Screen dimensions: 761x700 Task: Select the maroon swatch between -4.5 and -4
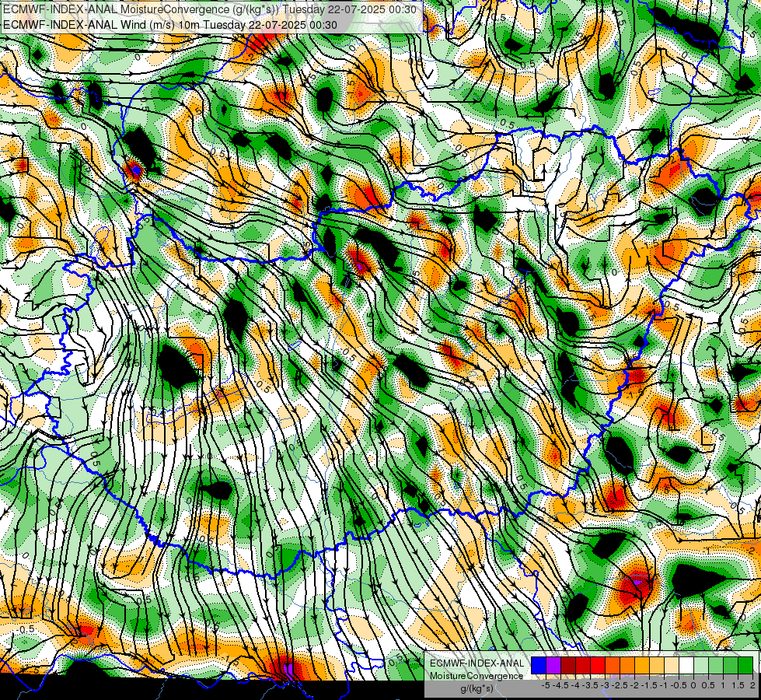pyautogui.click(x=568, y=665)
